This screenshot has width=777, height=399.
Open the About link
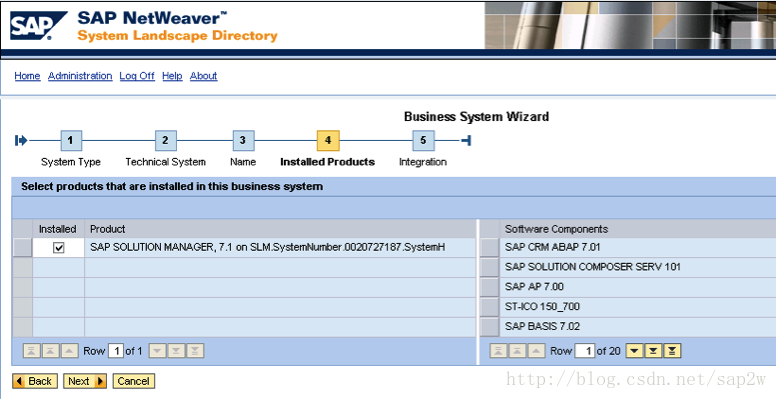tap(204, 76)
